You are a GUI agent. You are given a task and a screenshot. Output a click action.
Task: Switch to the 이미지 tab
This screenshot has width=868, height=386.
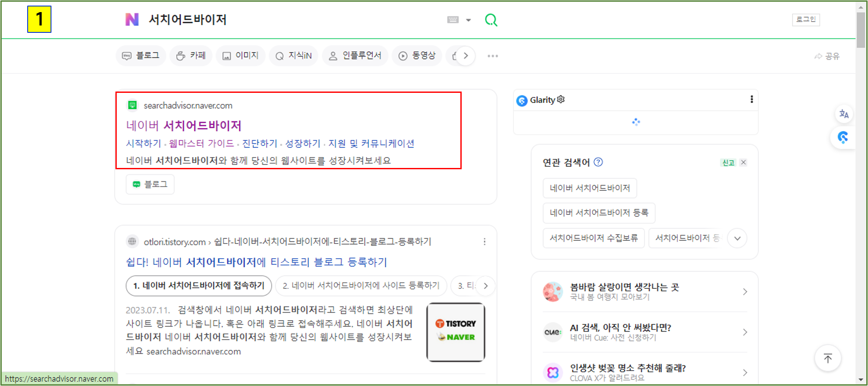click(241, 56)
